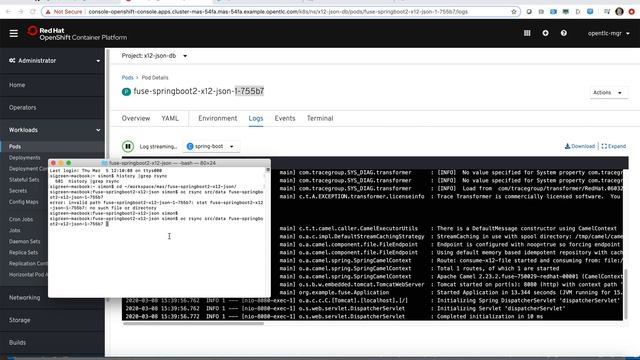Select Cron Jobs in the sidebar

pos(21,219)
